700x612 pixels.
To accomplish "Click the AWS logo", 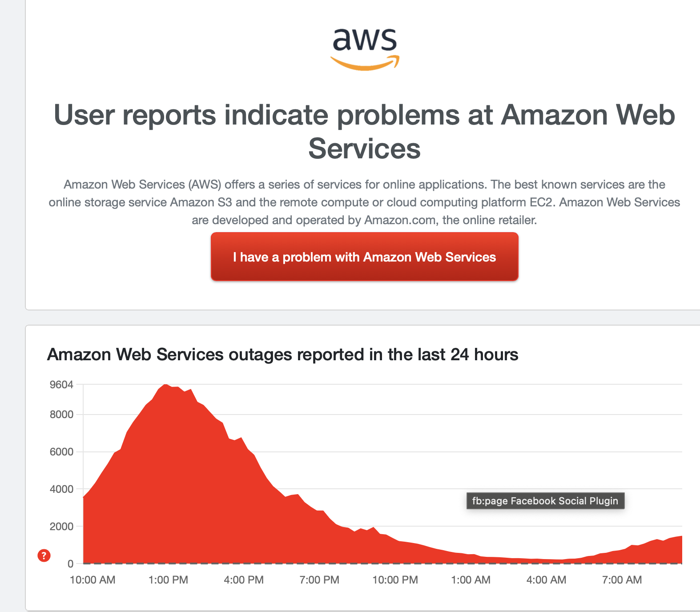I will [x=365, y=49].
